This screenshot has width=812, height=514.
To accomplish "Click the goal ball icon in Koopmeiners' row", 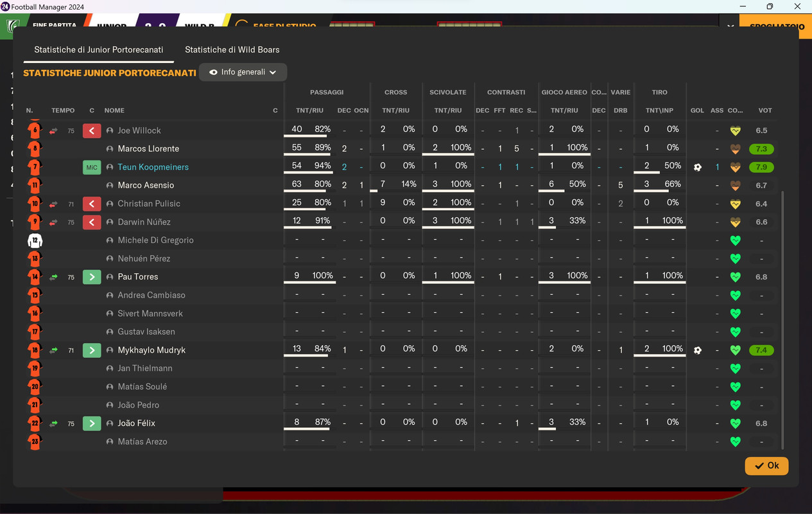I will [698, 167].
